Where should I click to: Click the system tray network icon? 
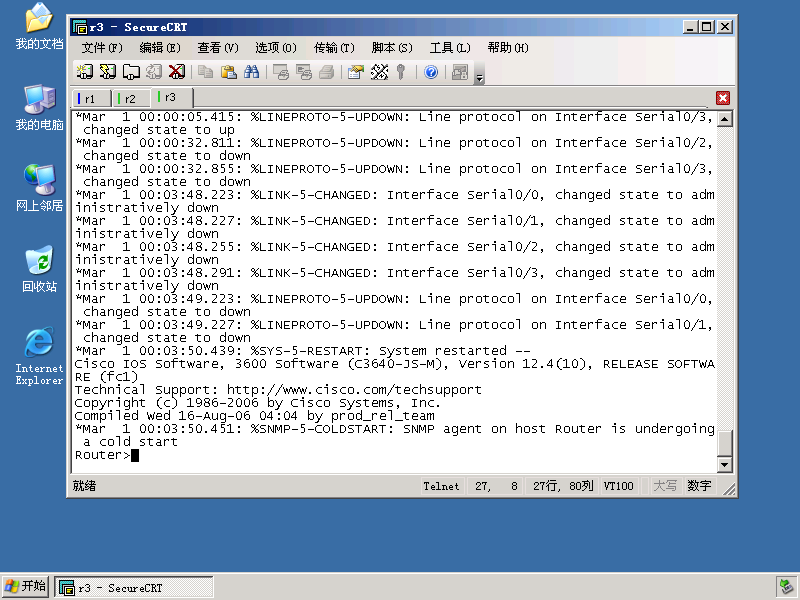786,588
